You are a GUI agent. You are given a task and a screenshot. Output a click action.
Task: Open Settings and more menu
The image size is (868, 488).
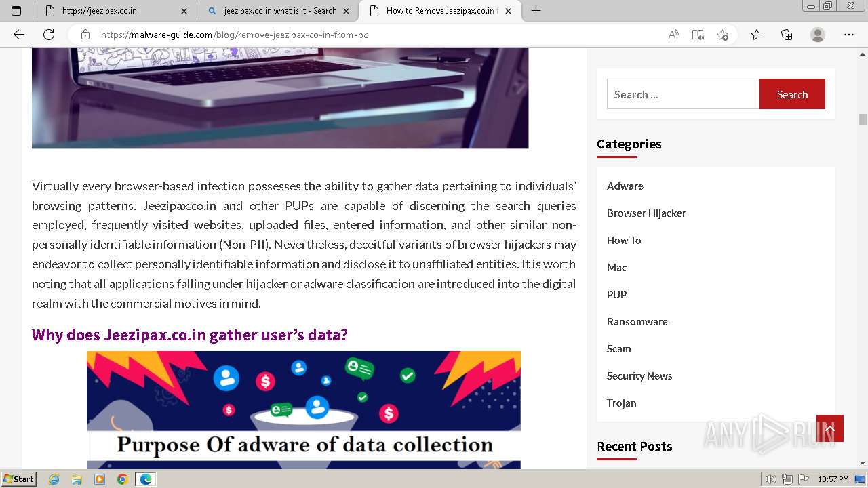(849, 35)
